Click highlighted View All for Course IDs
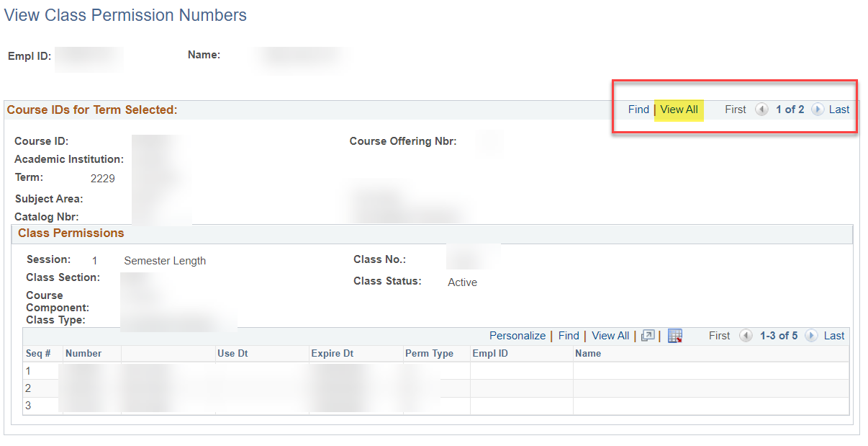Viewport: 868px width, 446px height. (679, 110)
